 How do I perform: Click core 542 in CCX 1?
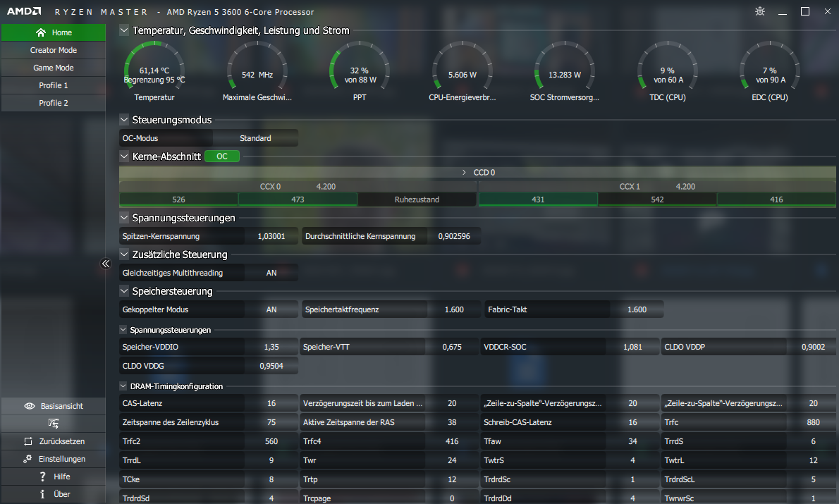(657, 199)
